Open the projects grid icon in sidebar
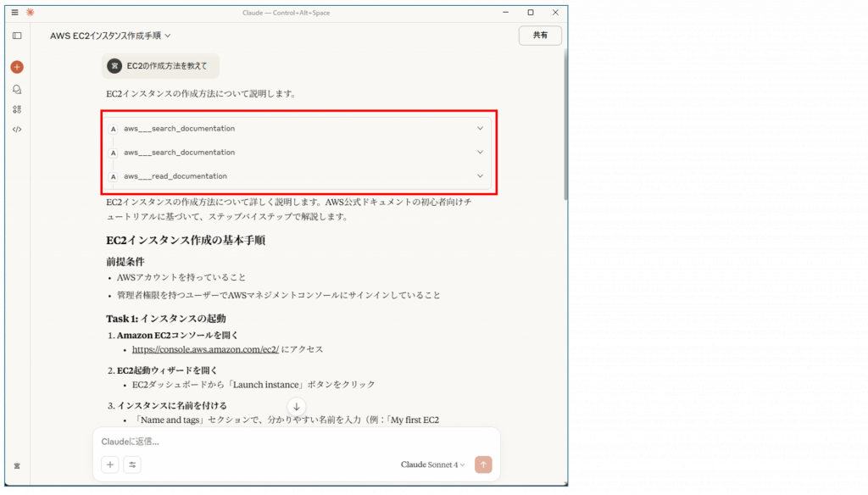The height and width of the screenshot is (495, 868). click(x=17, y=109)
